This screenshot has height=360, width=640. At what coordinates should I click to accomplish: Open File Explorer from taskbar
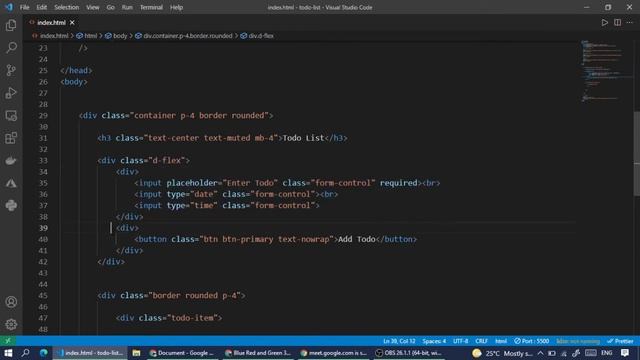(136, 353)
